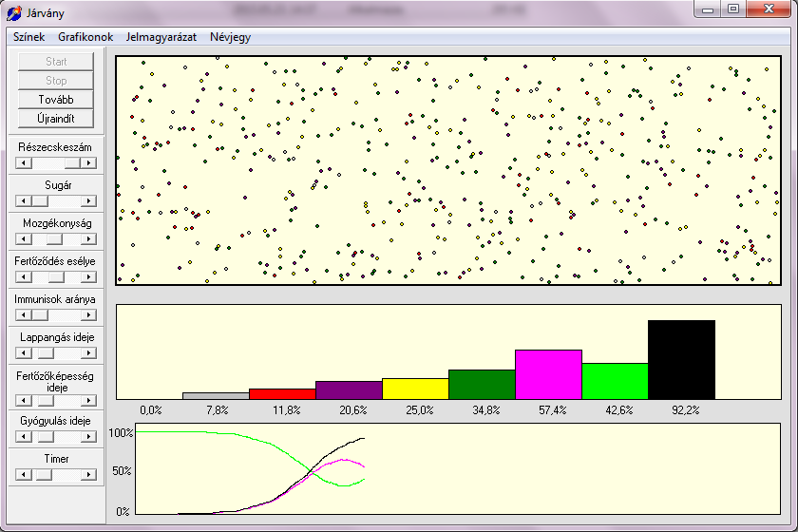The width and height of the screenshot is (798, 532).
Task: Click the black bar labeled 92,2%
Action: click(x=681, y=360)
